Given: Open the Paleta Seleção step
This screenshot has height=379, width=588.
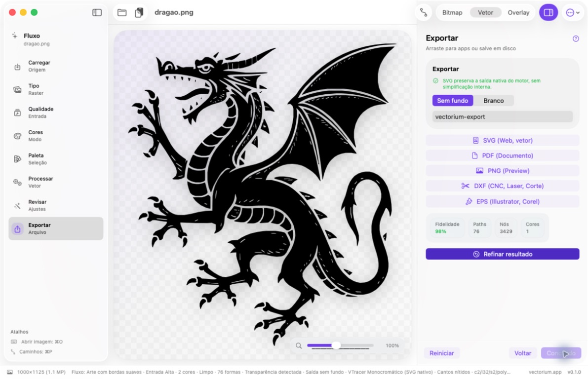Looking at the screenshot, I should (x=56, y=159).
